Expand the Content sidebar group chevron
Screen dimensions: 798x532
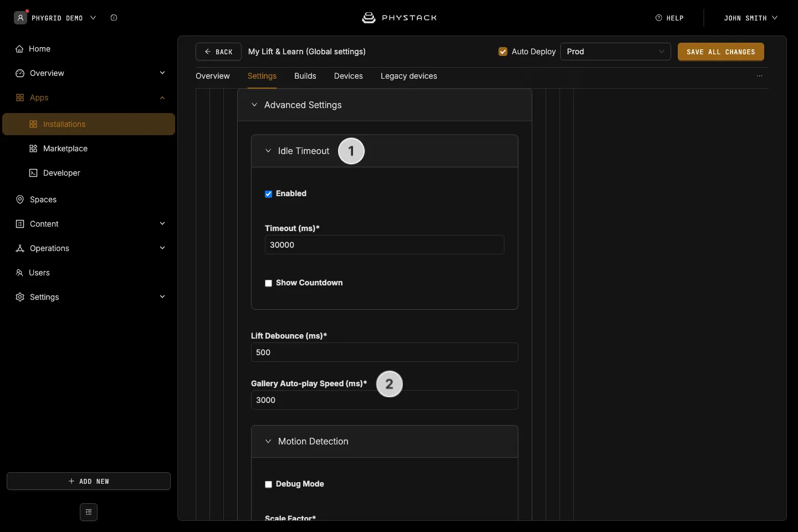point(162,223)
